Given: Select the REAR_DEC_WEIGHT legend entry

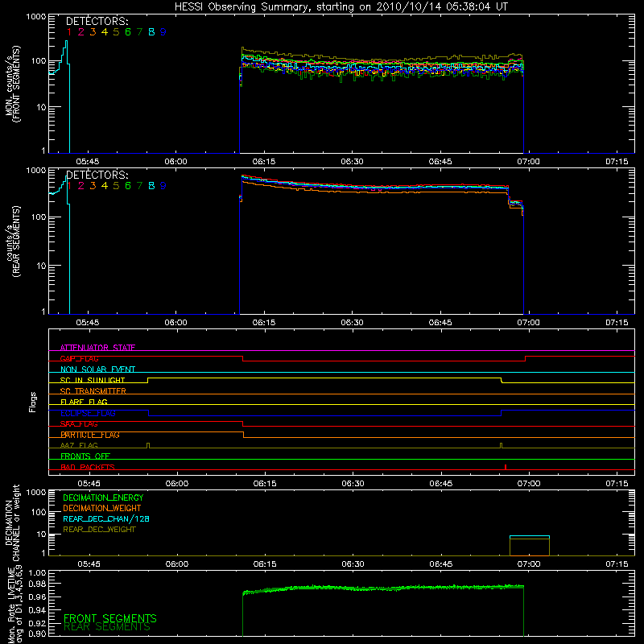Looking at the screenshot, I should 99,530.
